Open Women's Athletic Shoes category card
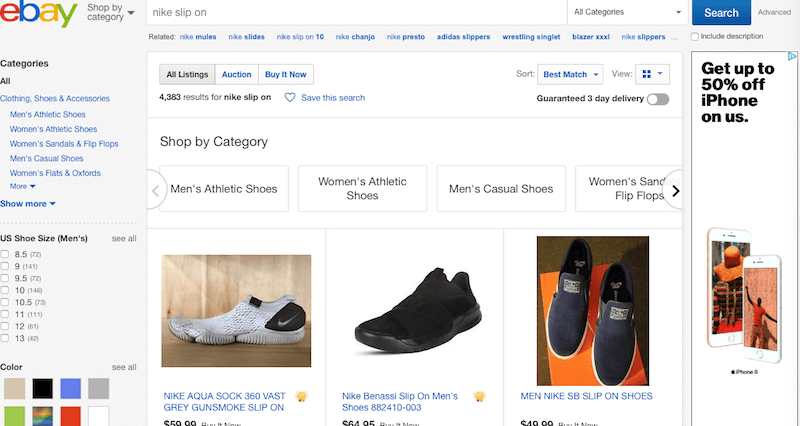The width and height of the screenshot is (800, 426). tap(362, 189)
